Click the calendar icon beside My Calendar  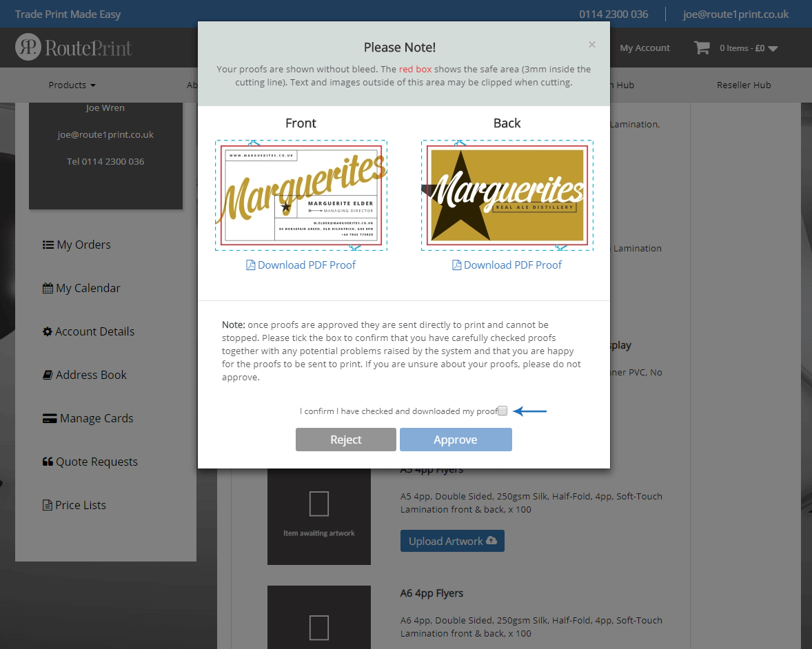(x=48, y=288)
